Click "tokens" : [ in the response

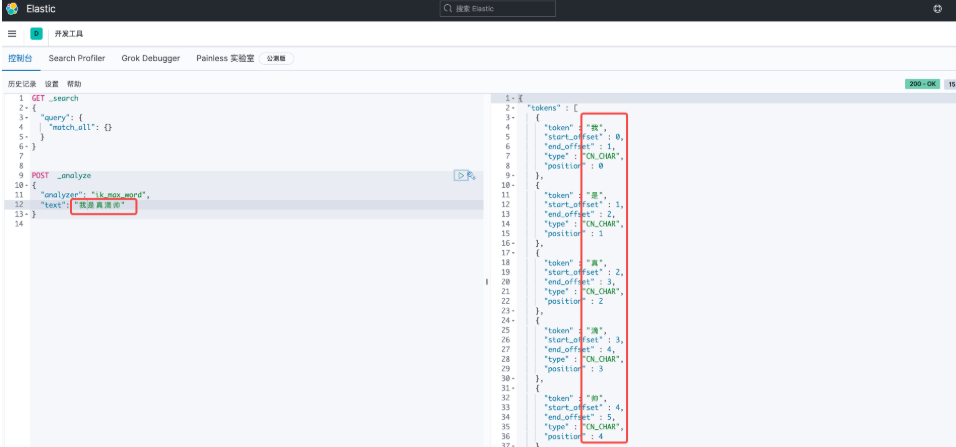click(553, 108)
